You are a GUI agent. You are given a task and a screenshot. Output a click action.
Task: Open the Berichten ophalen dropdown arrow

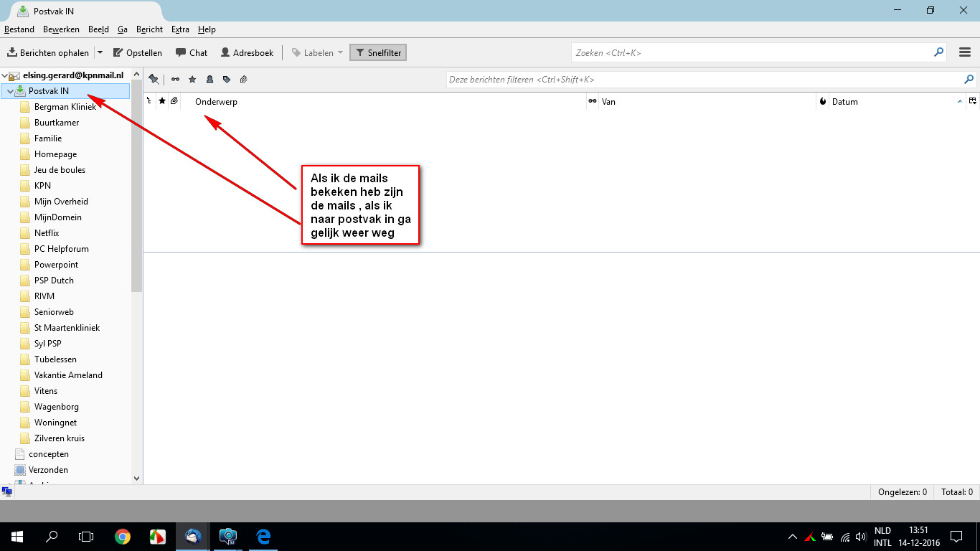[100, 52]
